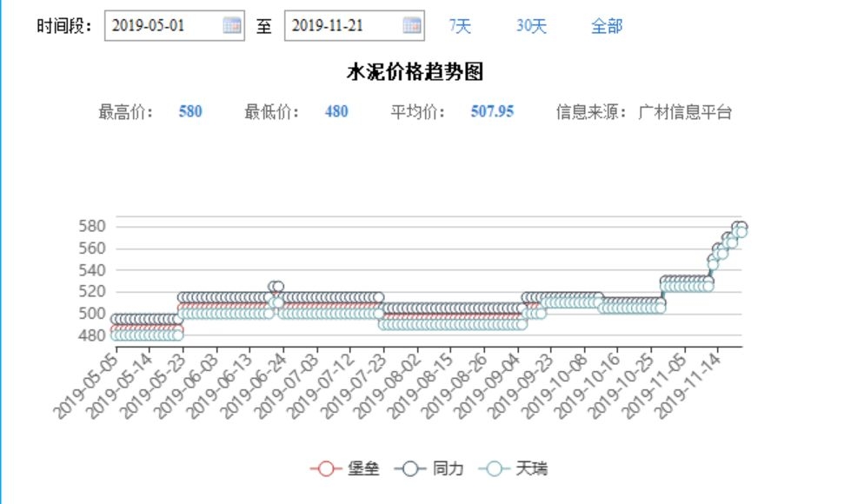This screenshot has height=504, width=844.
Task: Toggle the 同力 legend series marker
Action: point(410,469)
